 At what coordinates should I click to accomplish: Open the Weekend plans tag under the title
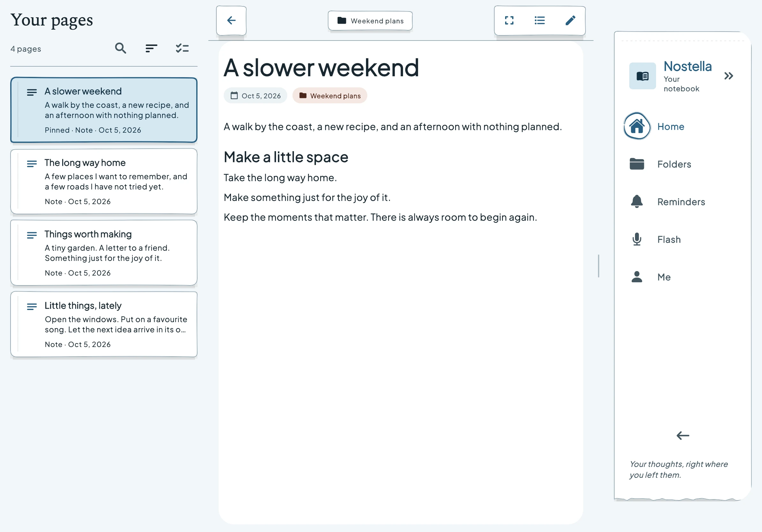[x=330, y=95]
